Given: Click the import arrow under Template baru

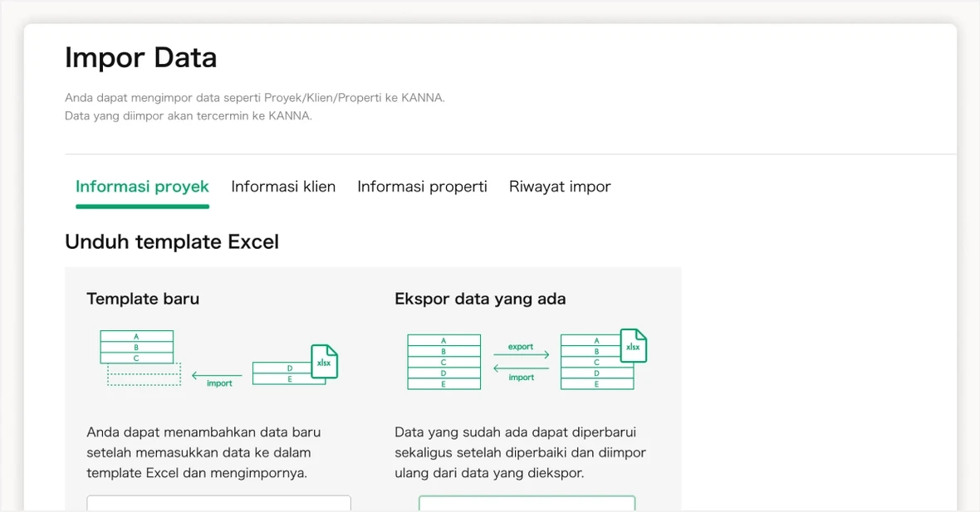Looking at the screenshot, I should pyautogui.click(x=217, y=375).
